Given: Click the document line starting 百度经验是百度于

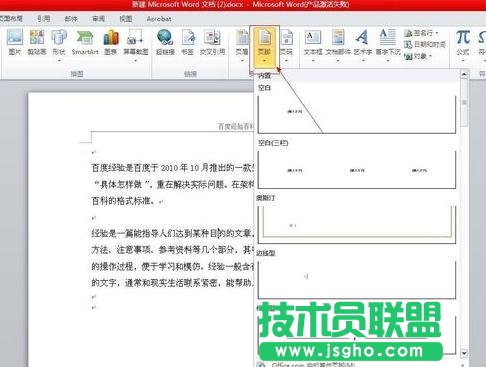Looking at the screenshot, I should click(x=172, y=167).
